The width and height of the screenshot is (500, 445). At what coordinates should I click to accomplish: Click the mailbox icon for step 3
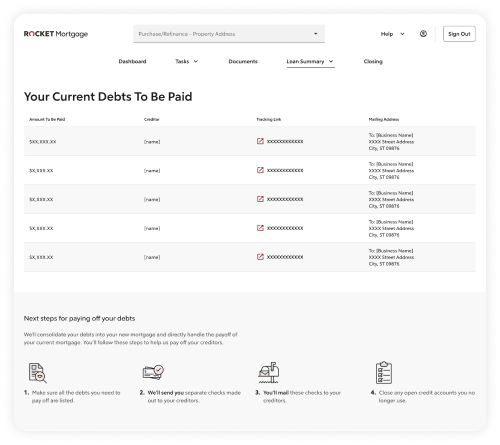click(x=269, y=373)
